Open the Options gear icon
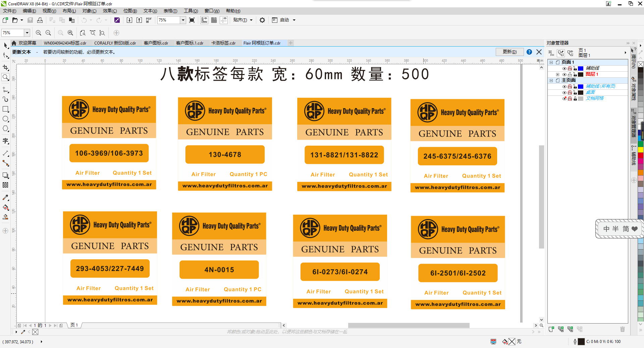 click(262, 20)
